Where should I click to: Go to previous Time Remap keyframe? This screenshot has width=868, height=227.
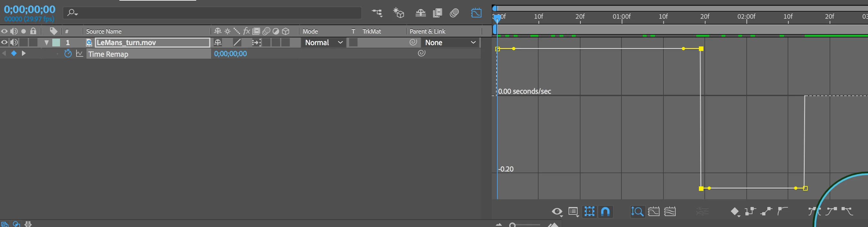pos(4,53)
